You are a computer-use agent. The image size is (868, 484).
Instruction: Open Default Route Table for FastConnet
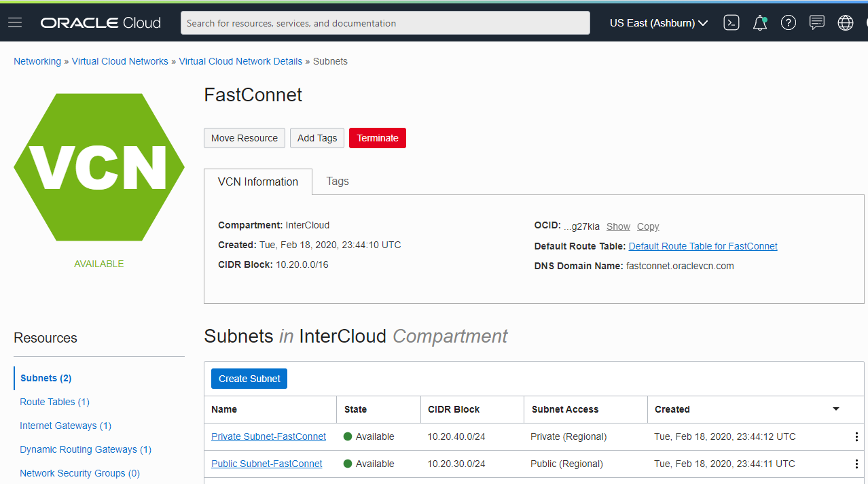[x=702, y=246]
